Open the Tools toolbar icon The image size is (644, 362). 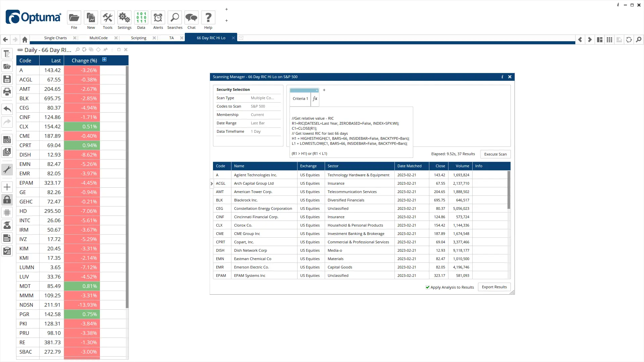coord(108,18)
